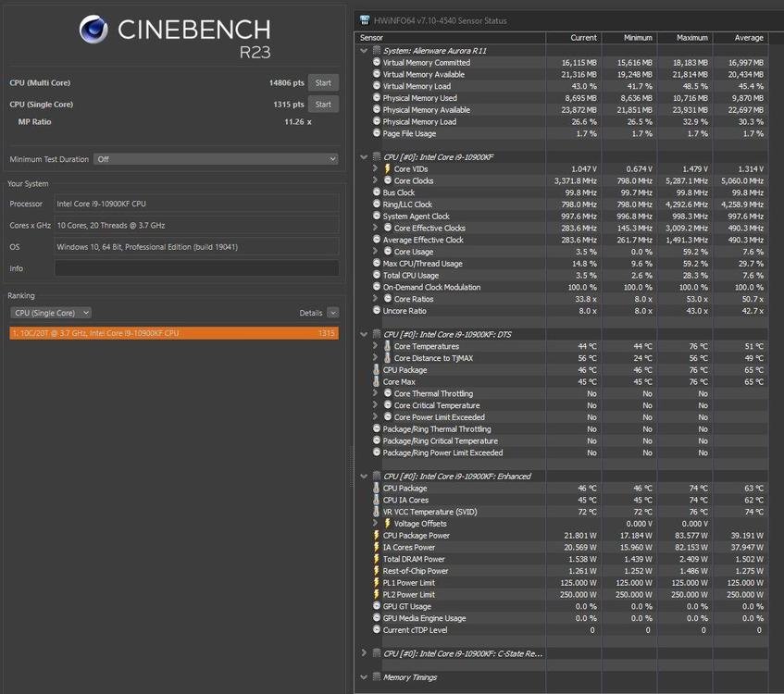
Task: Click the thermometer icon beside VR VCC Temperature
Action: (377, 512)
